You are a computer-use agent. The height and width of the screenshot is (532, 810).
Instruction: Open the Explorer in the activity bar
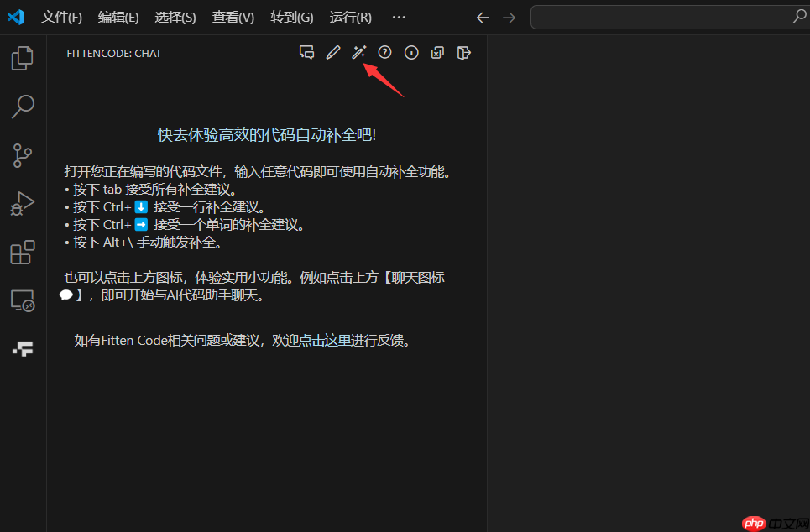[x=22, y=58]
